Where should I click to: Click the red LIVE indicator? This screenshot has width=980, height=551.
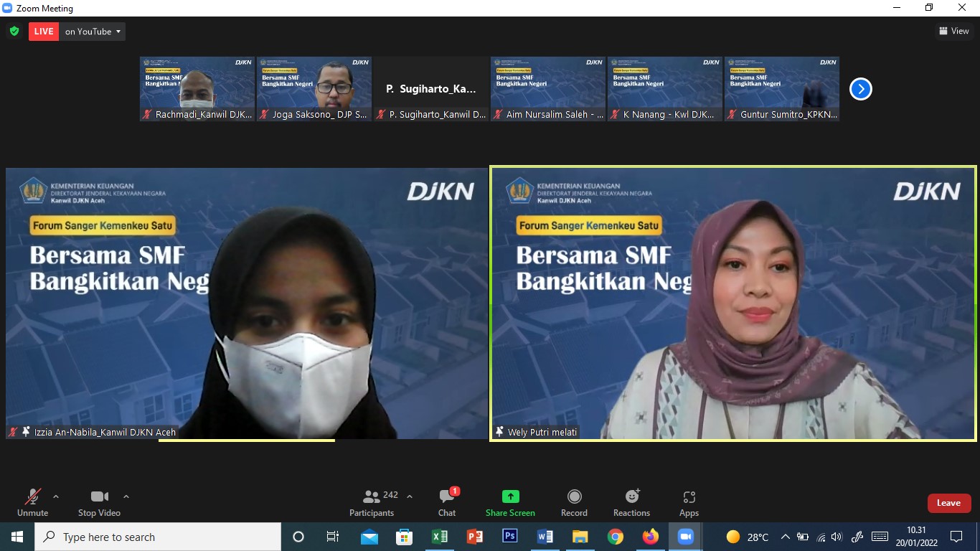click(x=44, y=32)
